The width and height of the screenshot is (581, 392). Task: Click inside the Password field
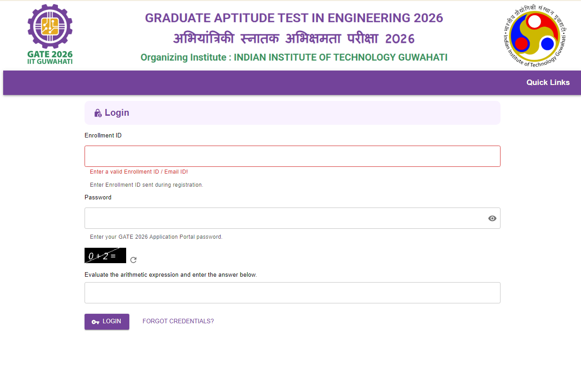(x=285, y=218)
